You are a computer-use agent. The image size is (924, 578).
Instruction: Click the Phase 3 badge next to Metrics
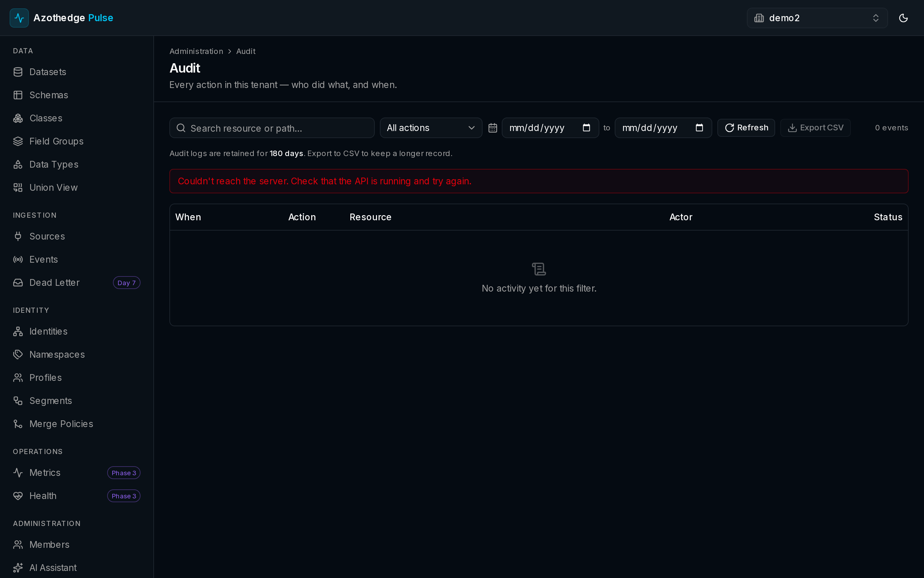tap(124, 473)
